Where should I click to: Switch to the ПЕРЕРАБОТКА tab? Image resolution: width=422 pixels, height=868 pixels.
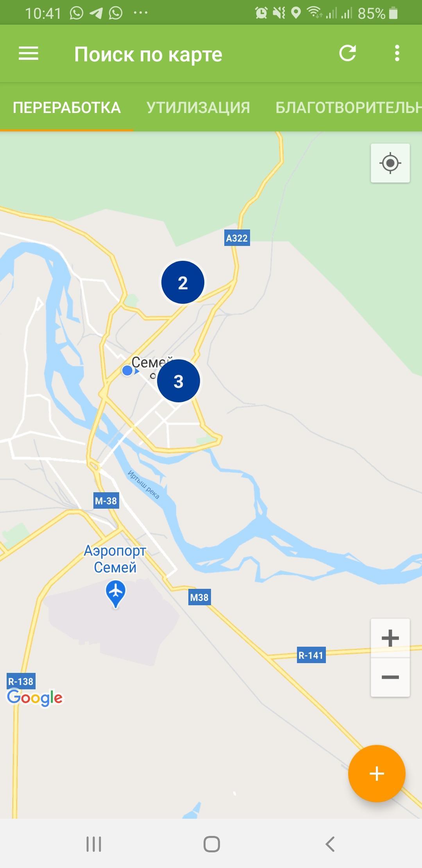67,108
